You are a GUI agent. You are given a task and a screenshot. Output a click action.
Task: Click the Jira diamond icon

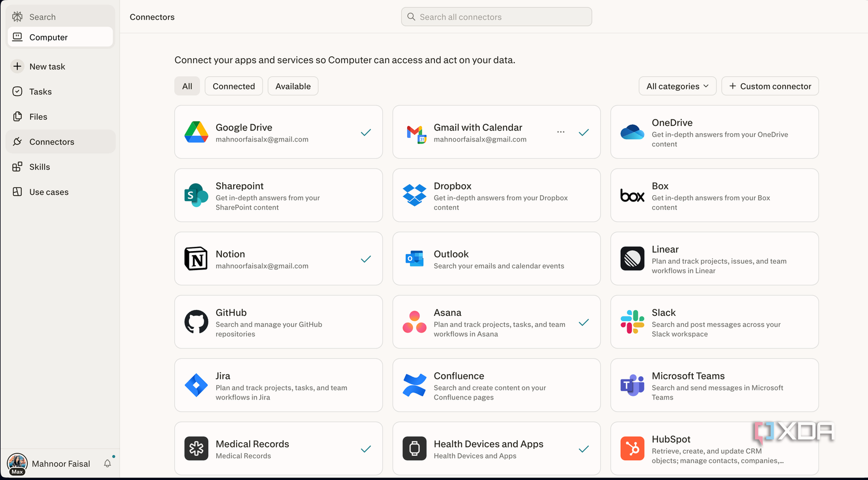coord(196,385)
